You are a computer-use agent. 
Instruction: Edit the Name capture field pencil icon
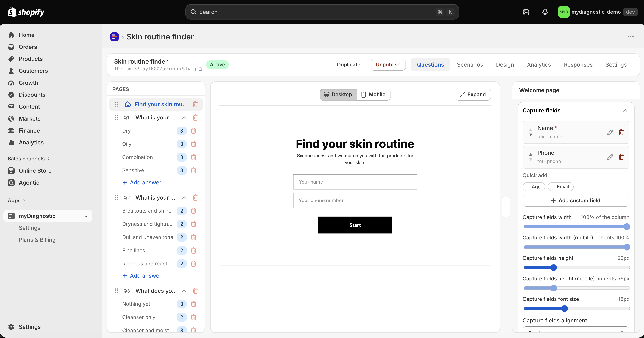pos(610,132)
